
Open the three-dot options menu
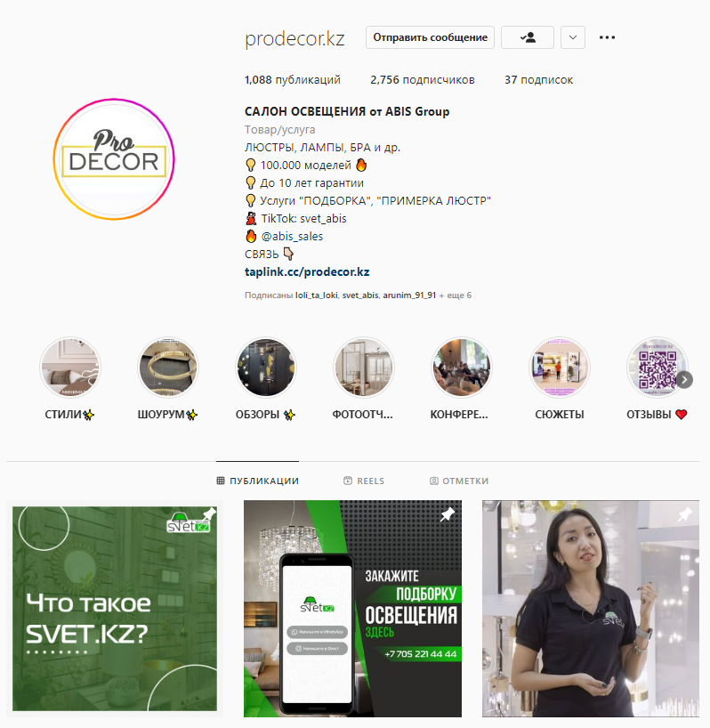click(x=607, y=37)
